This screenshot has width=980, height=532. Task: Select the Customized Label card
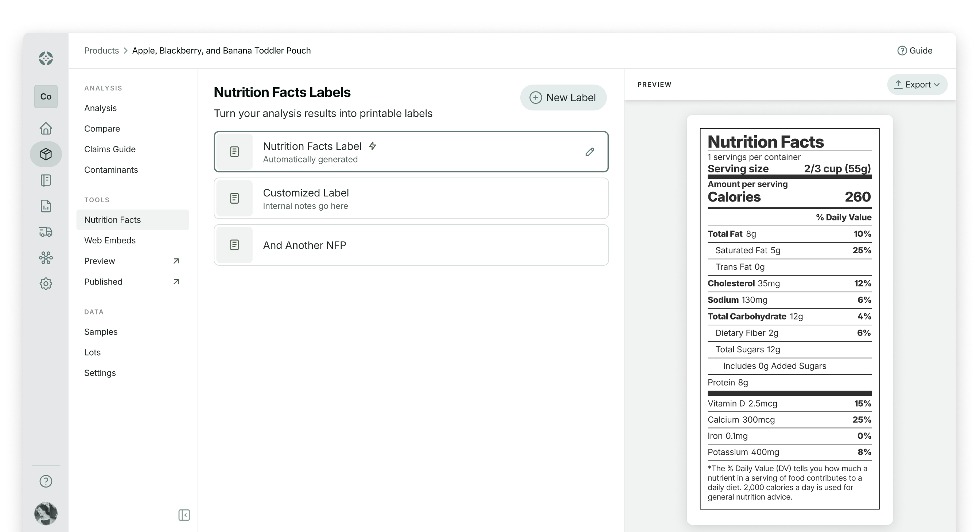(x=411, y=199)
